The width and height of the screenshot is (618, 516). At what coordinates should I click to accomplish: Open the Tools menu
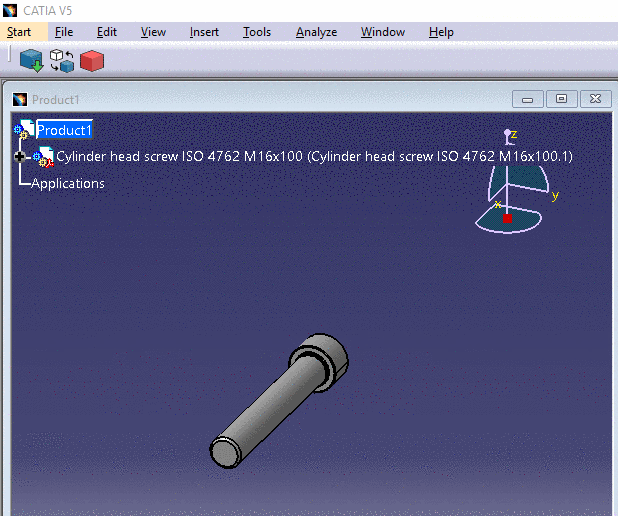click(257, 32)
